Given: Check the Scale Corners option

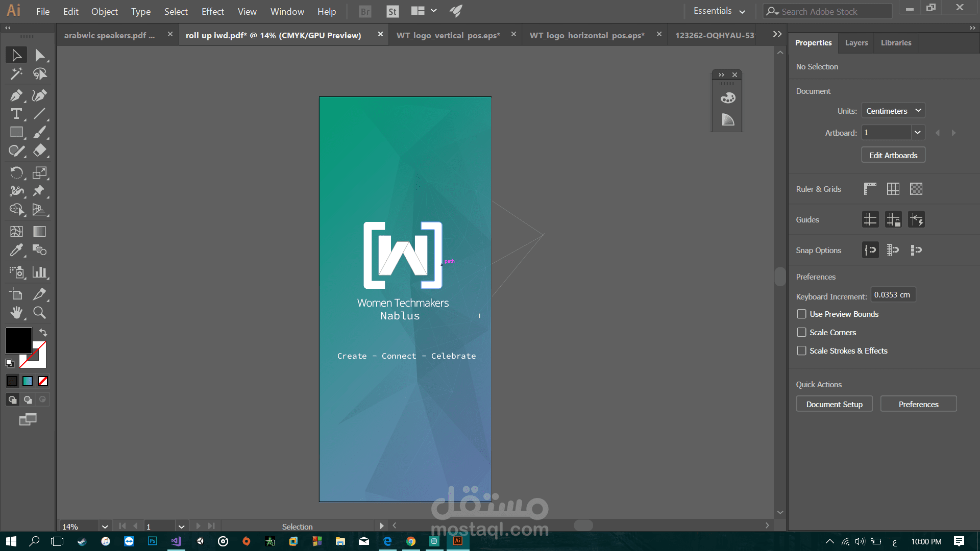Looking at the screenshot, I should click(801, 332).
